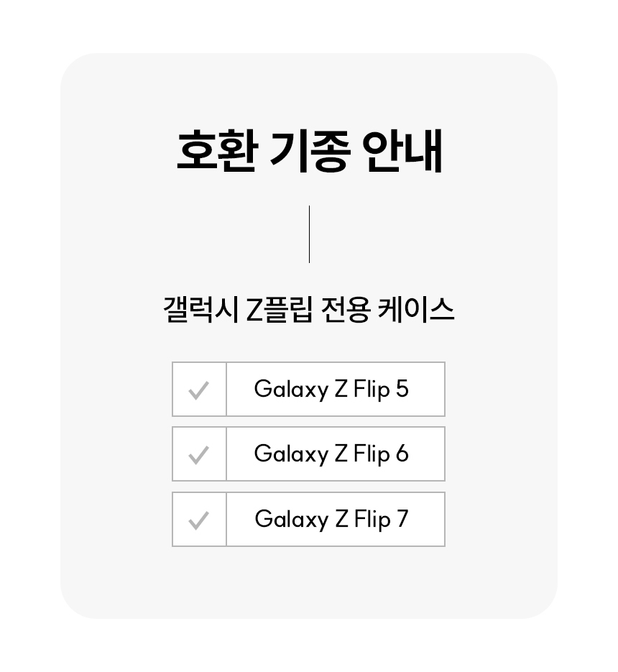Screen dimensions: 618x672
Task: Toggle the checkmark beside Galaxy Z Flip 7
Action: pos(198,520)
